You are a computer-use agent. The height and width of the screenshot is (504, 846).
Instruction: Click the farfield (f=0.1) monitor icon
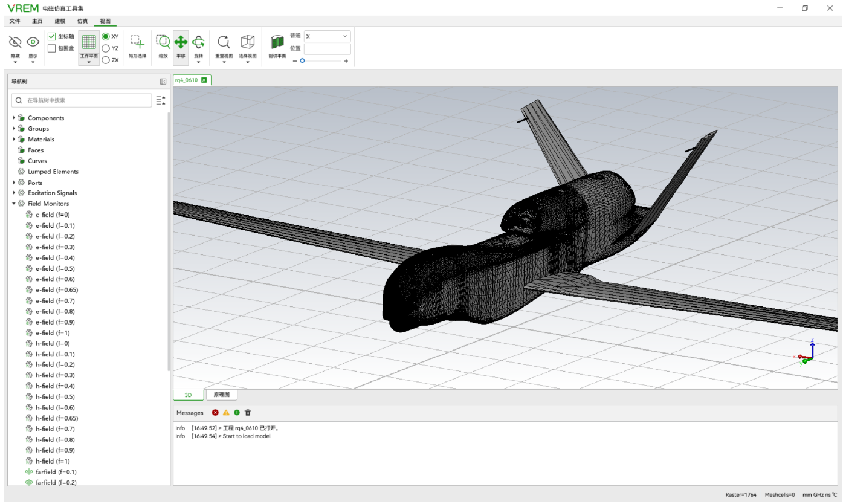pyautogui.click(x=29, y=472)
